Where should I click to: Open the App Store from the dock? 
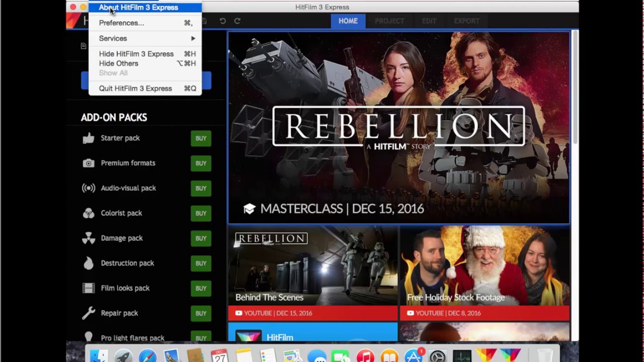click(x=414, y=356)
